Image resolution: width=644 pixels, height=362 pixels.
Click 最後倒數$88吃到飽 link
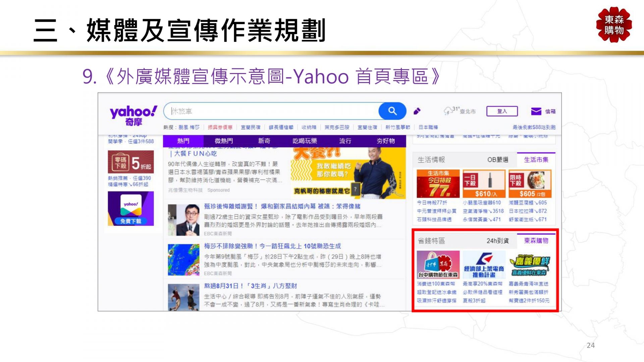click(x=534, y=127)
